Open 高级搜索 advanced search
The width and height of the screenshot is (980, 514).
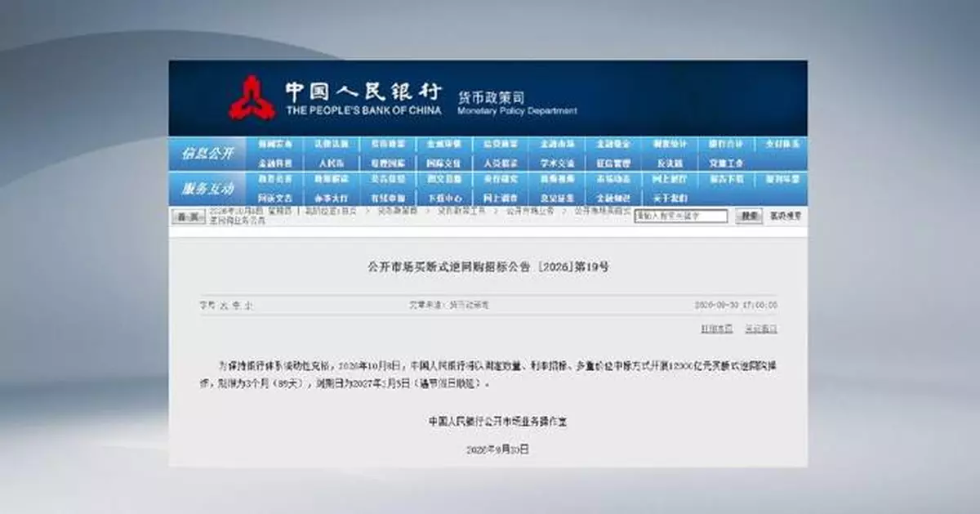pyautogui.click(x=785, y=217)
